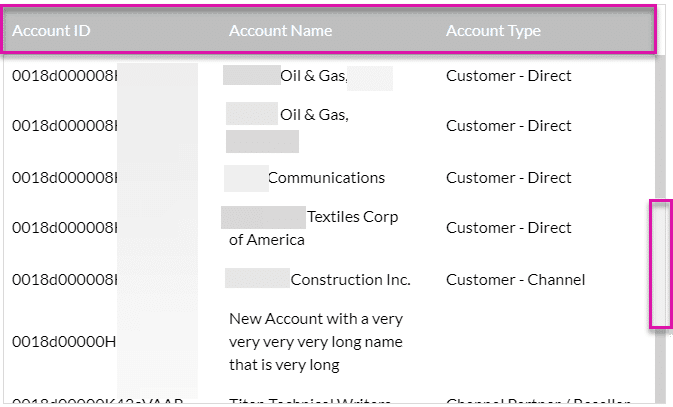This screenshot has height=407, width=673.
Task: Click the Communications account name cell
Action: (325, 178)
